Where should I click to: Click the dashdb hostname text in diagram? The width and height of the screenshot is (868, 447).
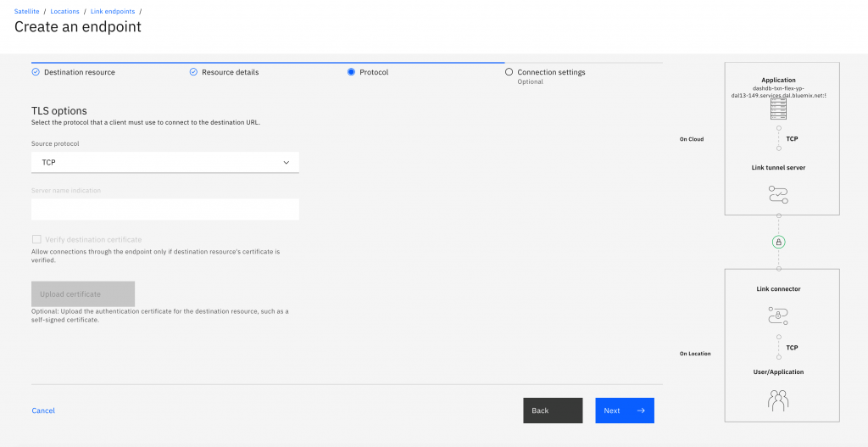778,92
